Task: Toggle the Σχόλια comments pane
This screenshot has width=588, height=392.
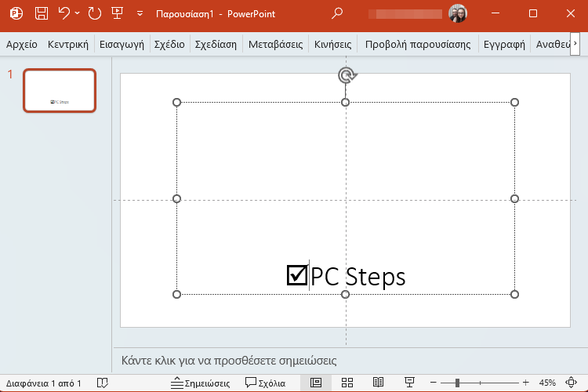Action: coord(265,383)
